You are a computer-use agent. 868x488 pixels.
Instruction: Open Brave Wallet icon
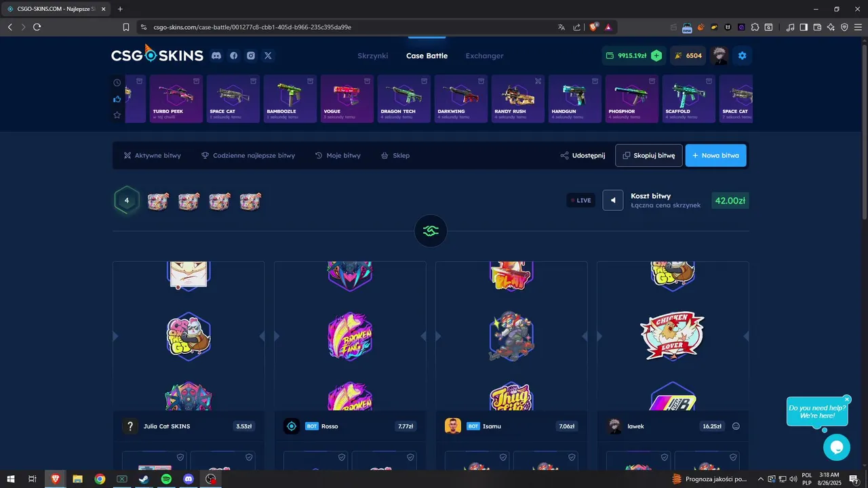(817, 27)
